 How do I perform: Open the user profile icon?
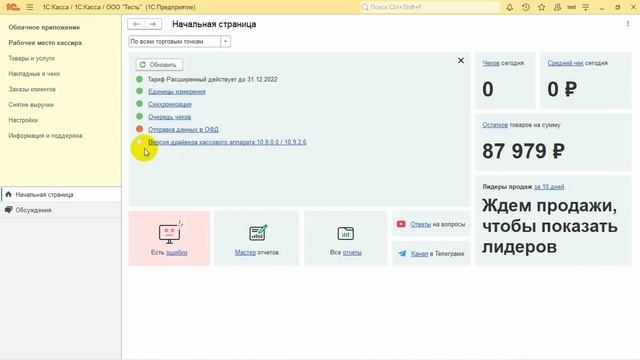tap(557, 7)
